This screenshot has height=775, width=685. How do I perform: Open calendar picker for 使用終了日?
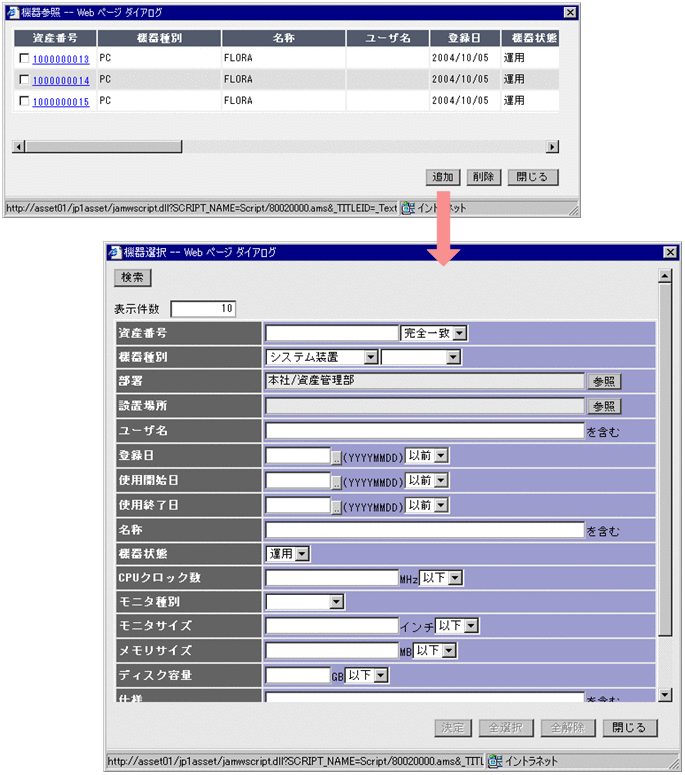[x=336, y=507]
